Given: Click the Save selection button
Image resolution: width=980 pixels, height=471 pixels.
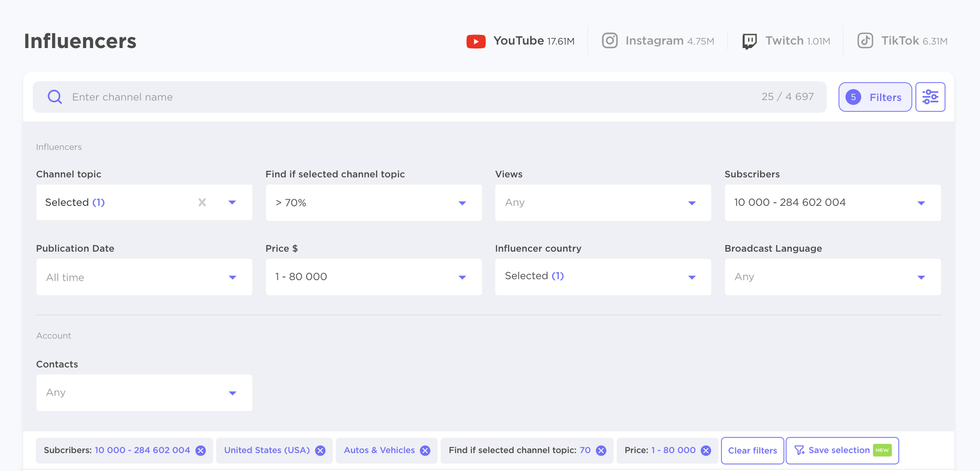Looking at the screenshot, I should (x=842, y=451).
